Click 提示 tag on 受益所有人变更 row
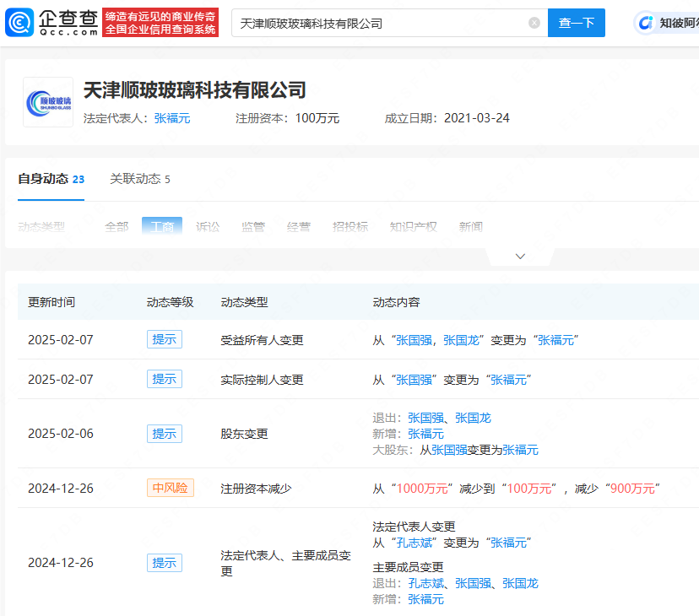Screen dimensions: 699x616 [165, 340]
